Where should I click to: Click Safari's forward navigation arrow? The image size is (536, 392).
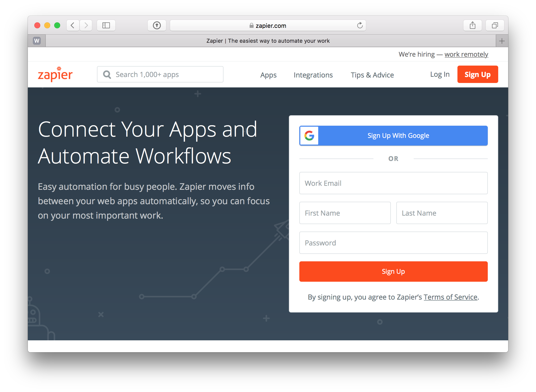pos(86,25)
